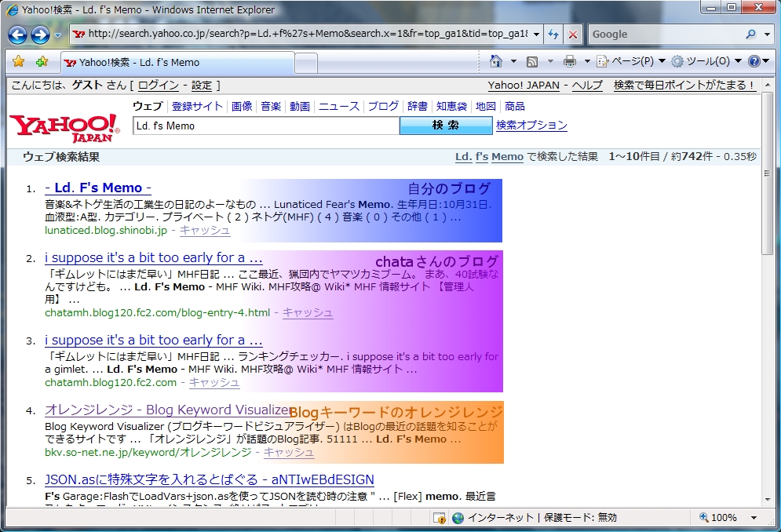Select the Yahoo!検索 - Ld. f's Memo tab

pos(177,63)
